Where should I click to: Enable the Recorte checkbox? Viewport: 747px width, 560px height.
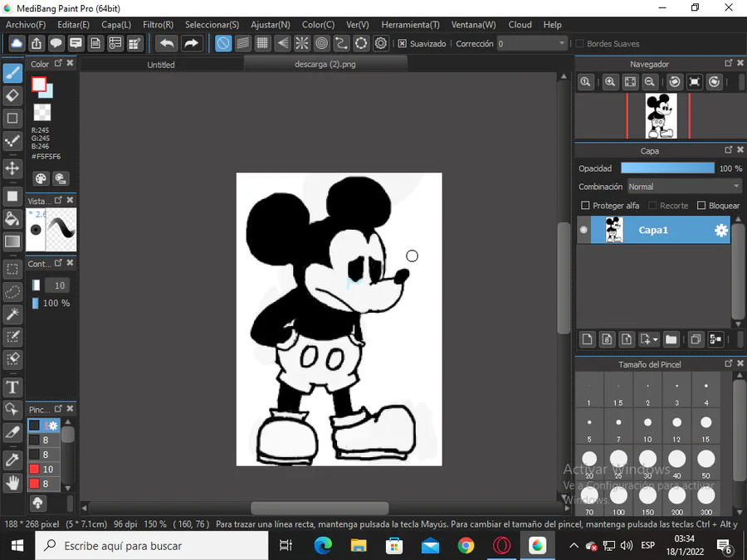[652, 205]
